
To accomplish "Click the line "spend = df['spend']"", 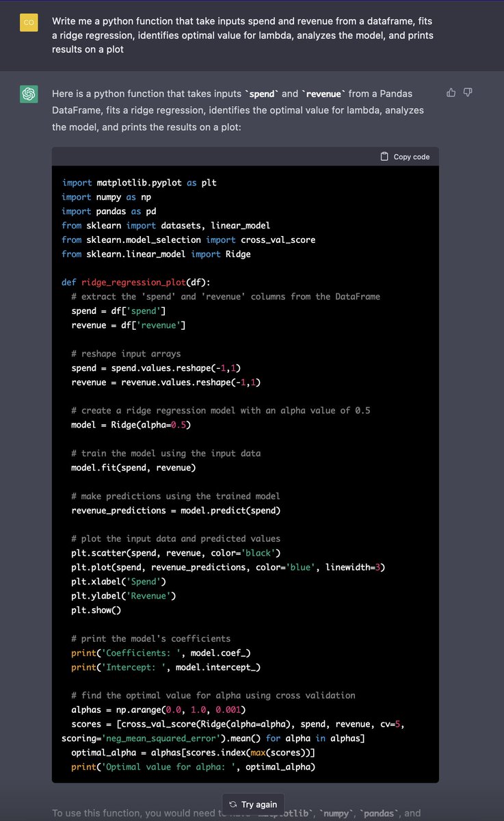I will click(118, 311).
